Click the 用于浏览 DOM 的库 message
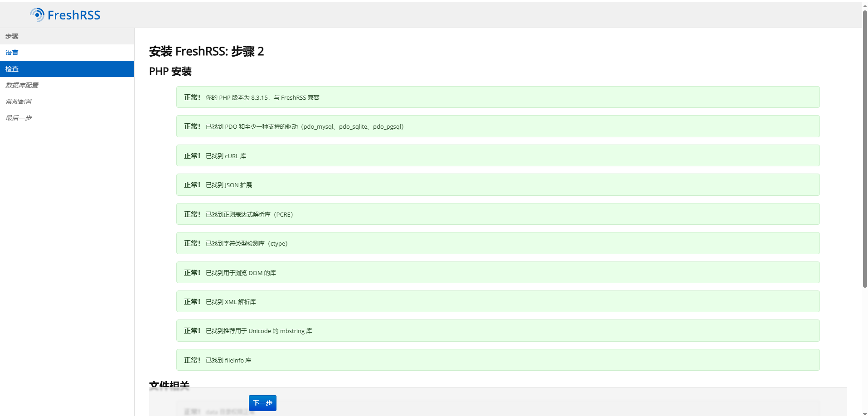Image resolution: width=868 pixels, height=416 pixels. (498, 272)
